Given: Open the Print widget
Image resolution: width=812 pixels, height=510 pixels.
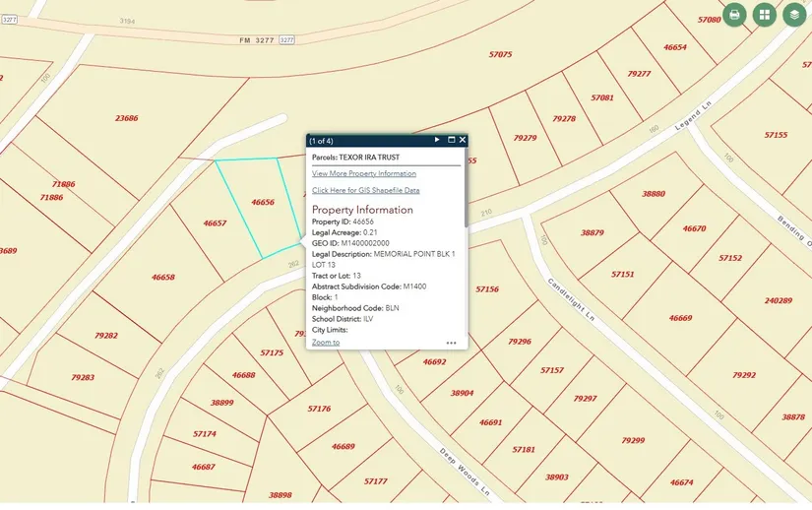Looking at the screenshot, I should pyautogui.click(x=734, y=15).
